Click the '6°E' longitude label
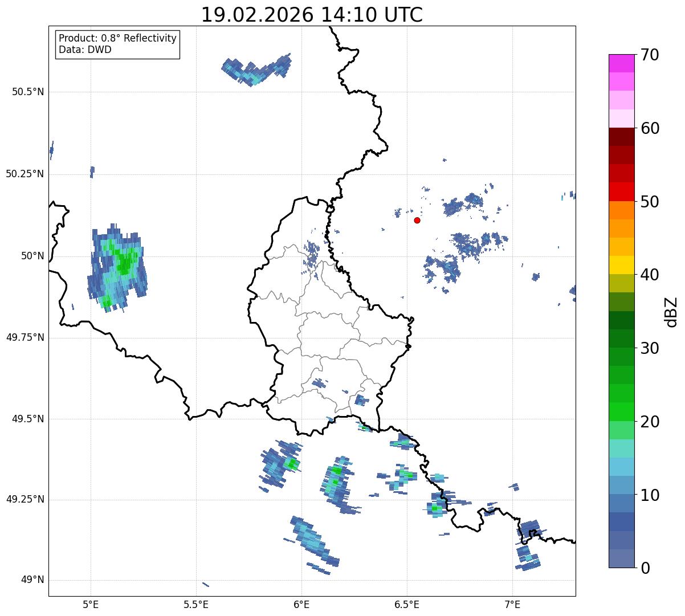 [x=301, y=604]
